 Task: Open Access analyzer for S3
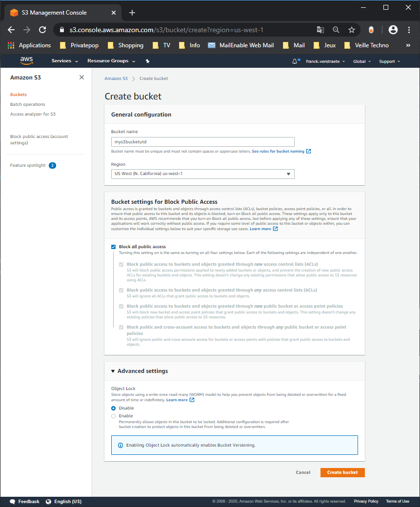coord(33,114)
